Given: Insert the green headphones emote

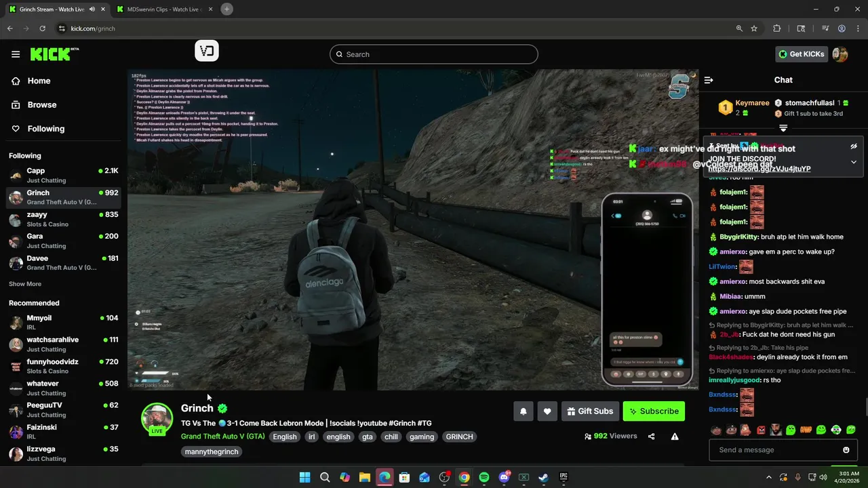Looking at the screenshot, I should (x=836, y=430).
